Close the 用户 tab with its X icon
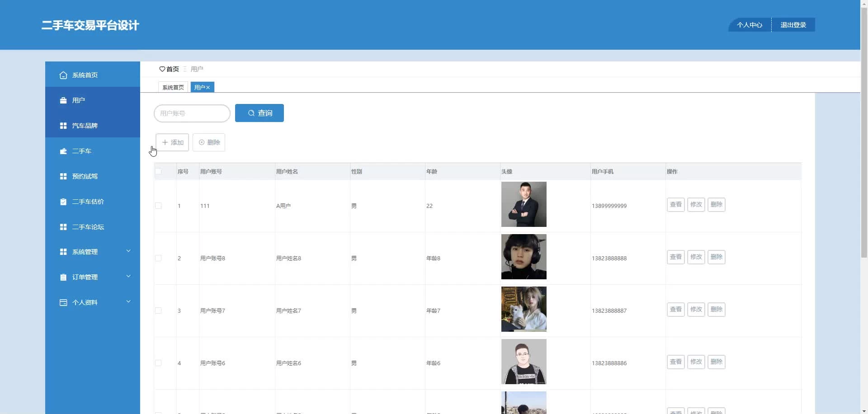The height and width of the screenshot is (414, 868). coord(208,88)
